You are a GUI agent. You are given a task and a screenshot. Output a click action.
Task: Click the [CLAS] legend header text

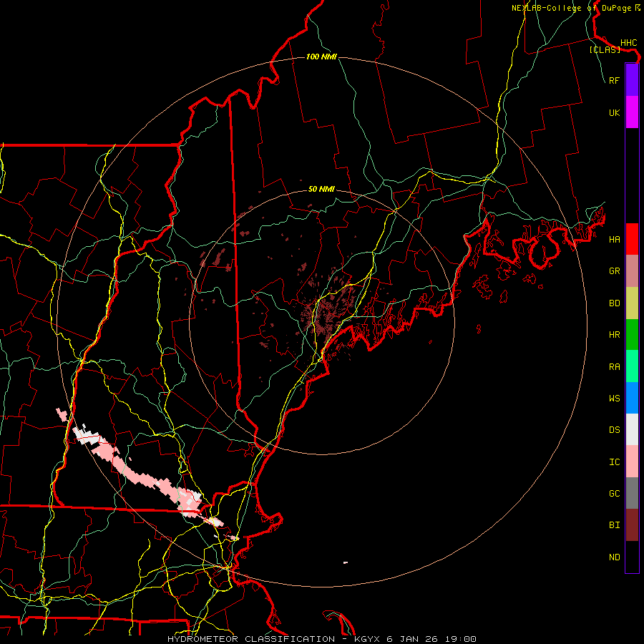tap(605, 49)
